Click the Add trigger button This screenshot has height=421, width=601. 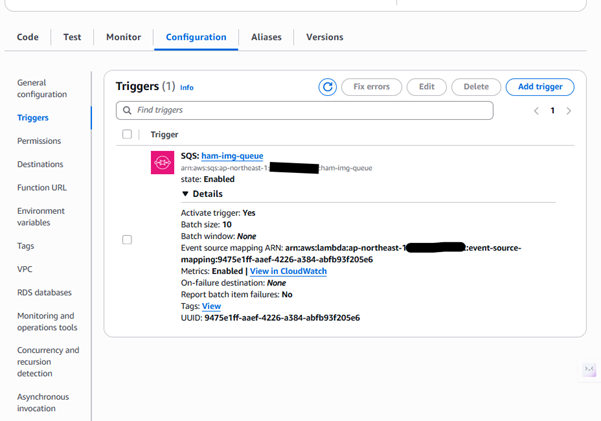[540, 87]
